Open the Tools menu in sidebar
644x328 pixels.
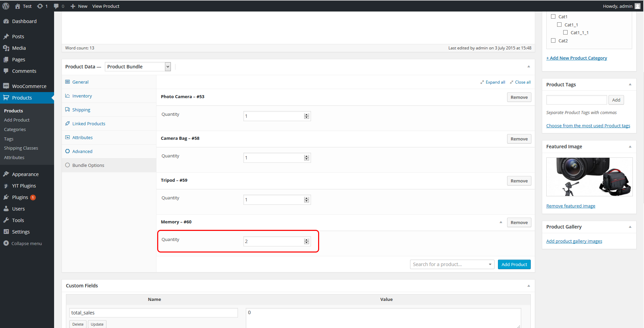18,220
